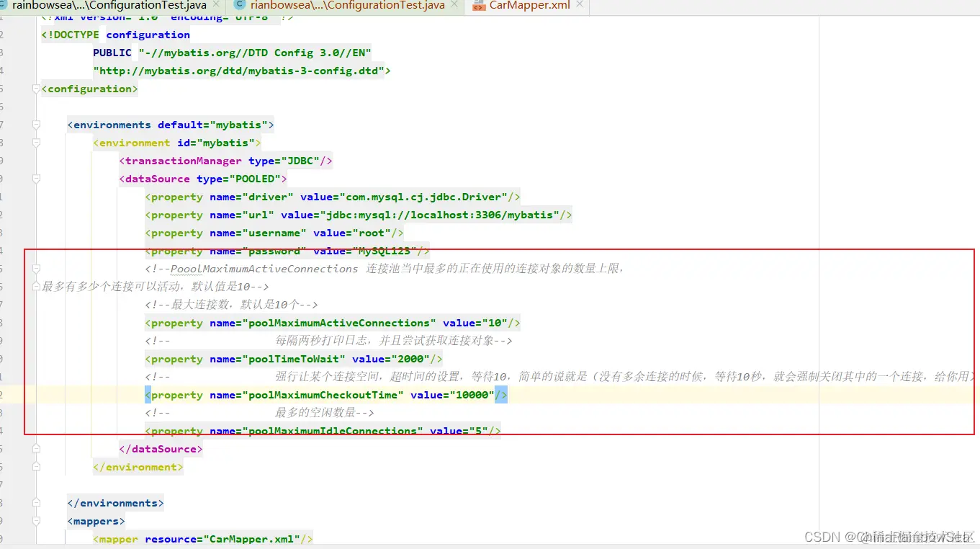Collapse the <configuration> element fold marker
This screenshot has width=980, height=549.
(36, 89)
